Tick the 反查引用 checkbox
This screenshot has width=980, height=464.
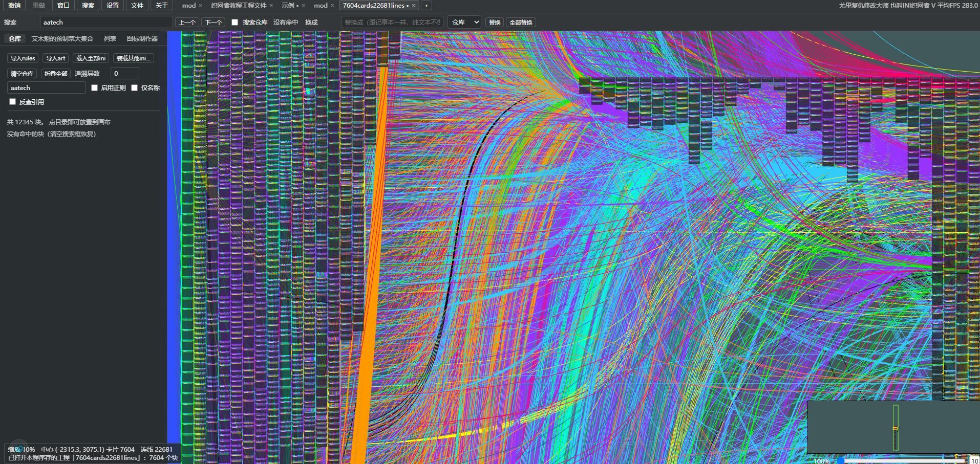(x=12, y=102)
